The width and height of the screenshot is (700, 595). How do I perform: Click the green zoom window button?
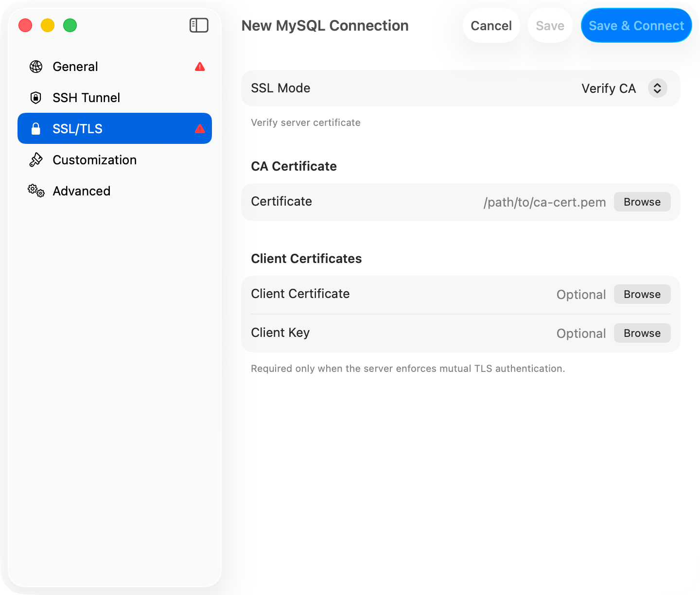click(70, 25)
